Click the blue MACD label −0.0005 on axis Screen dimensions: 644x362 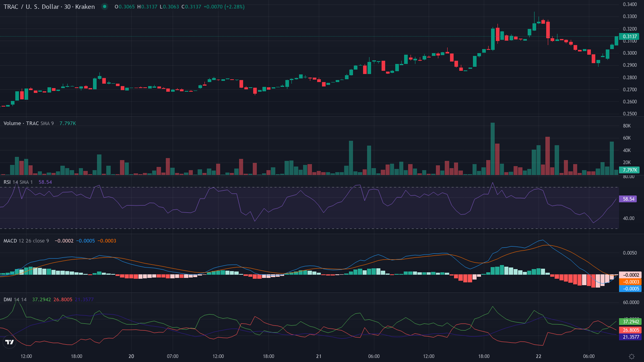(630, 289)
